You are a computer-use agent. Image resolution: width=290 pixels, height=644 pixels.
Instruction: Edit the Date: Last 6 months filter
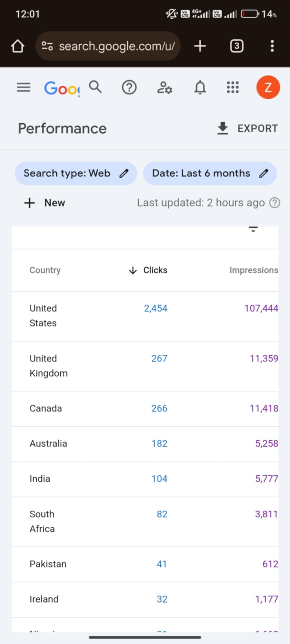pyautogui.click(x=210, y=173)
